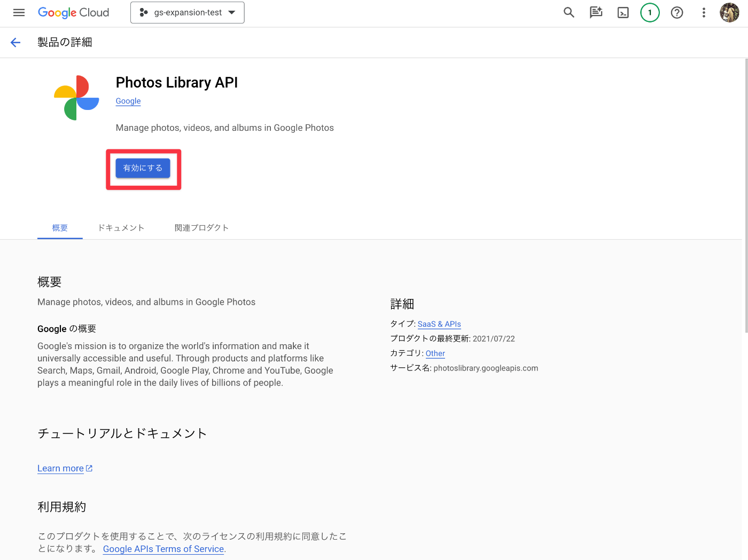Open the help question mark icon
748x560 pixels.
pos(677,12)
